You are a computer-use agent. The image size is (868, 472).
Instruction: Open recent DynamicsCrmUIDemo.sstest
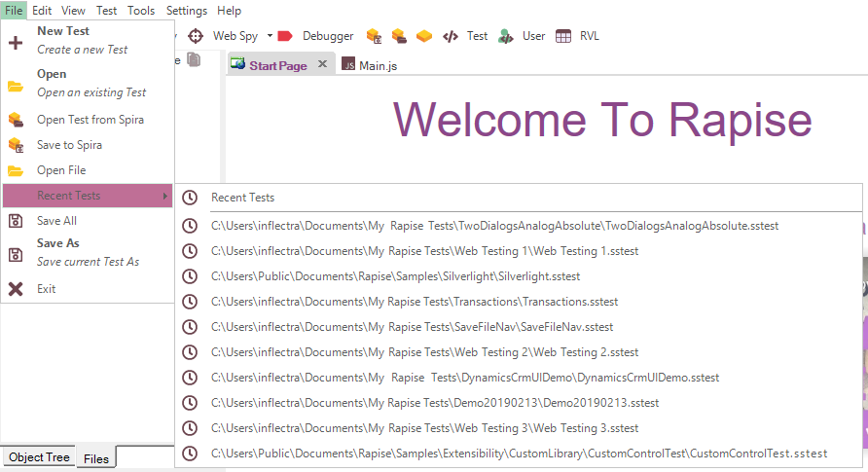point(519,378)
